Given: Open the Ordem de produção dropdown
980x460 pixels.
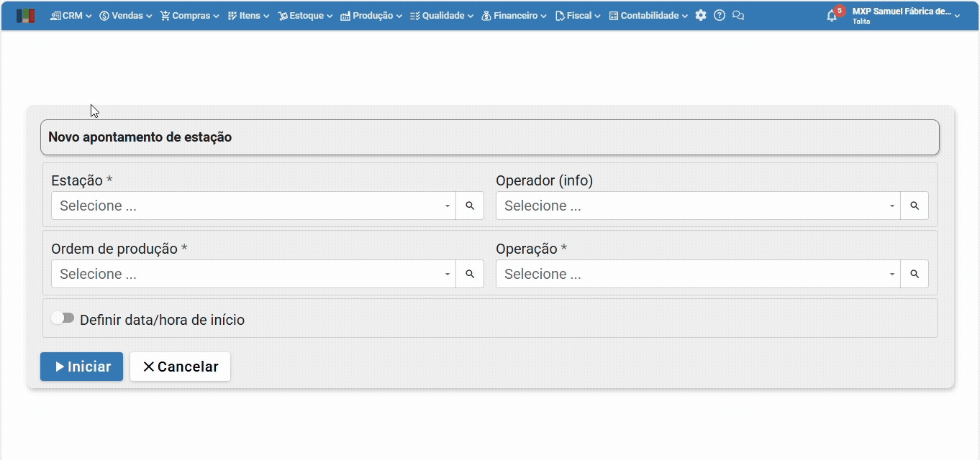Looking at the screenshot, I should (x=253, y=274).
